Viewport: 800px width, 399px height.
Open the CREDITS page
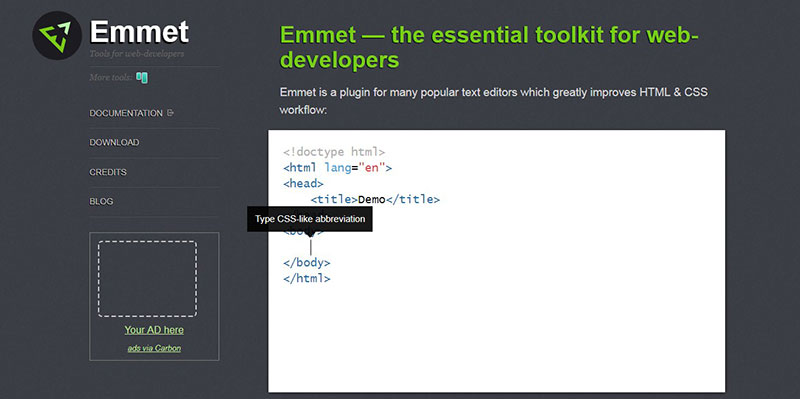108,172
